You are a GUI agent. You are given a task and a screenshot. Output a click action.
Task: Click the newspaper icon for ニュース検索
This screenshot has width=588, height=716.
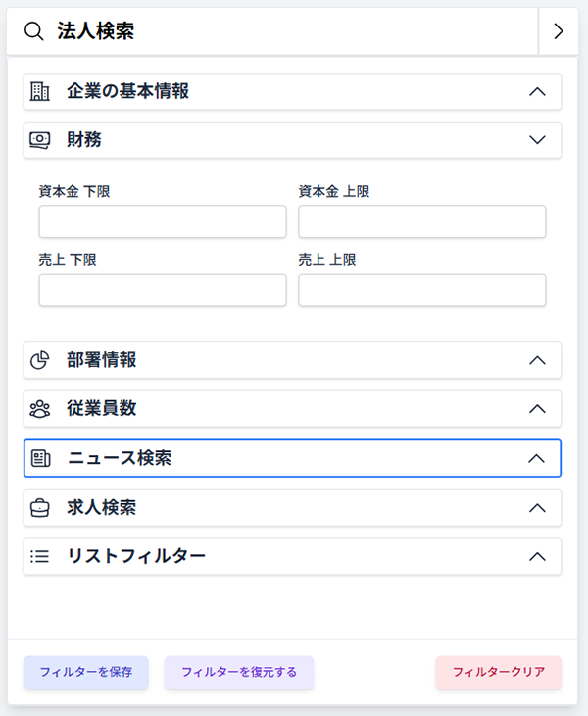tap(40, 458)
